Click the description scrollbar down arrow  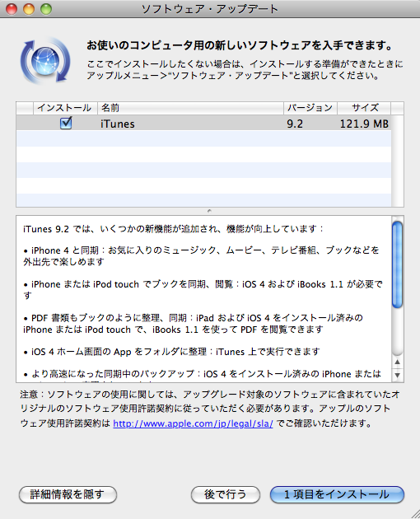pos(398,376)
